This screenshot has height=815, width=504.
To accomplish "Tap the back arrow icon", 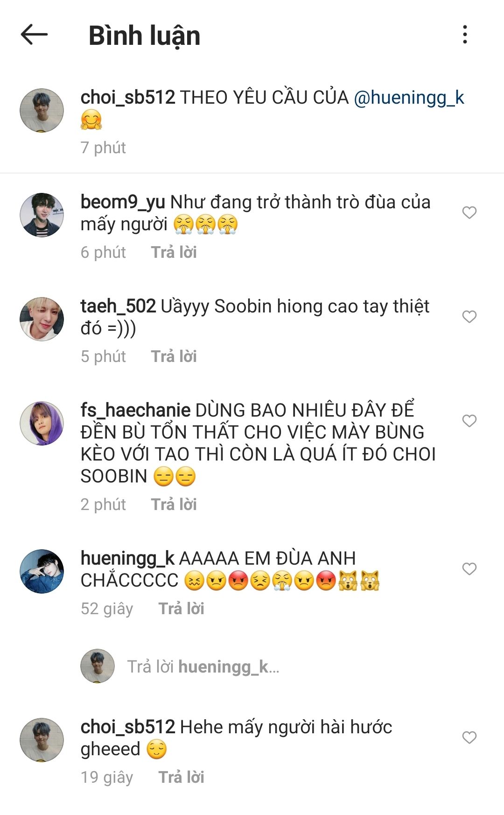I will pos(34,35).
